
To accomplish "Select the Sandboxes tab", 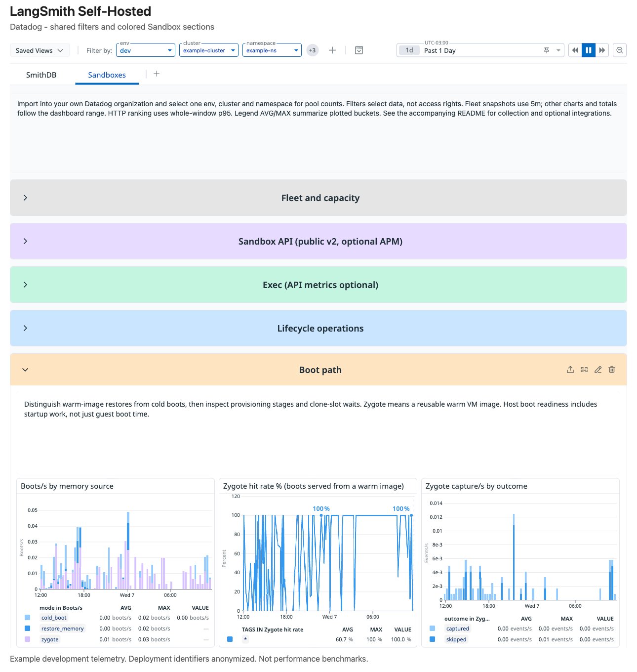I will click(x=107, y=75).
